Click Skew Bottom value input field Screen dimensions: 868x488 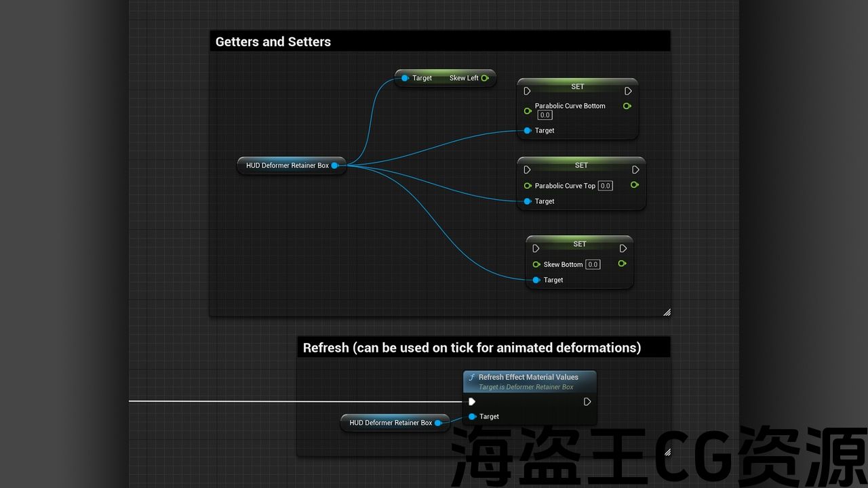593,264
